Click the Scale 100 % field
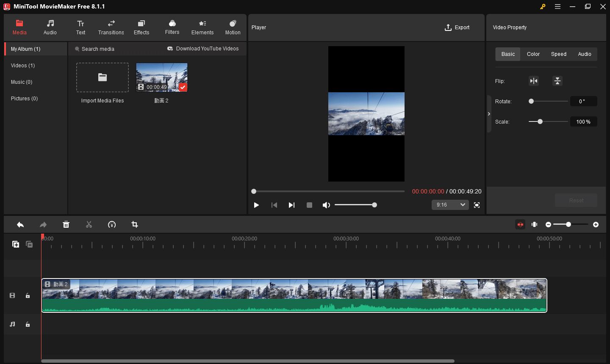 [583, 121]
